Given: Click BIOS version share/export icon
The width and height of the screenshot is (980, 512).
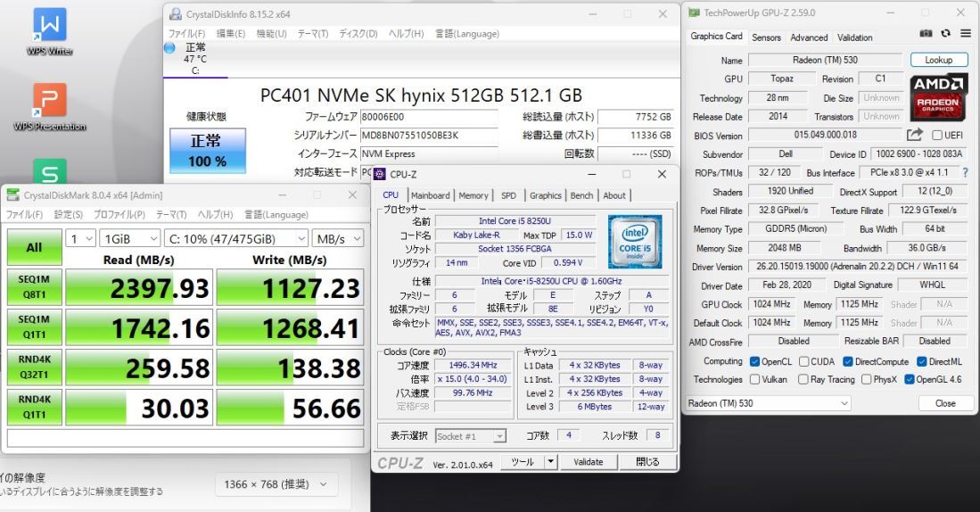Looking at the screenshot, I should (915, 135).
